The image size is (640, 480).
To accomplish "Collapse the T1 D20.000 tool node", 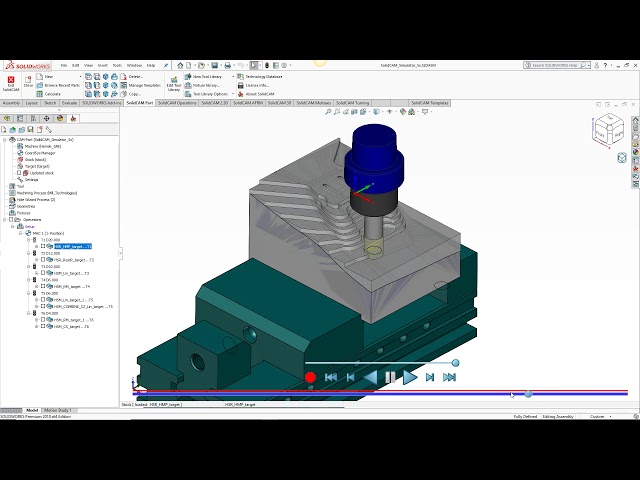I will coord(29,240).
